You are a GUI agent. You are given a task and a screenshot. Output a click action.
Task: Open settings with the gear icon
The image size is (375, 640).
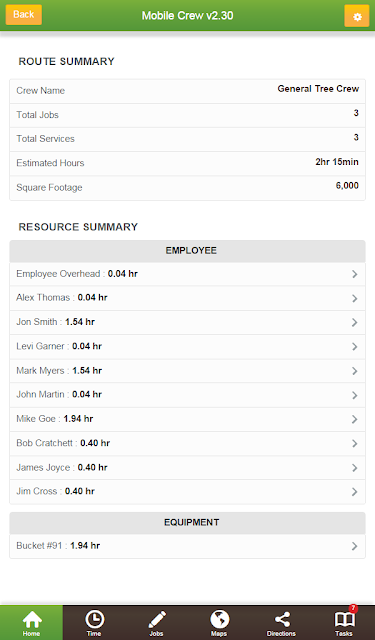coord(357,16)
